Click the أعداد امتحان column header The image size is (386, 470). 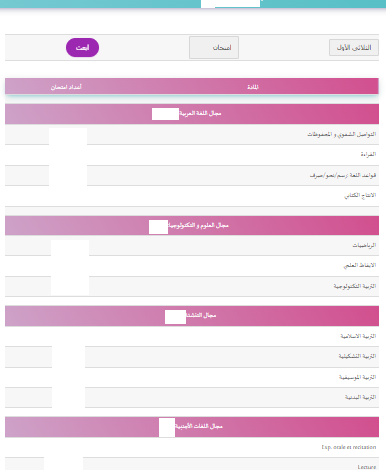[66, 87]
